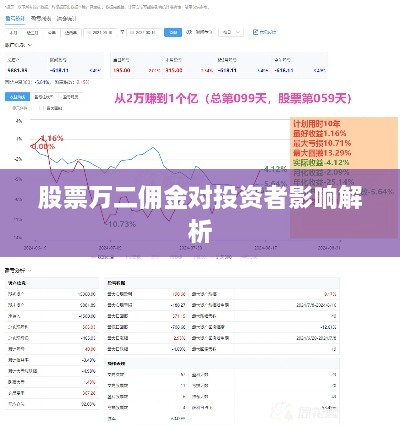Collapse the account analysis section chevron
The width and height of the screenshot is (400, 427).
tap(30, 270)
